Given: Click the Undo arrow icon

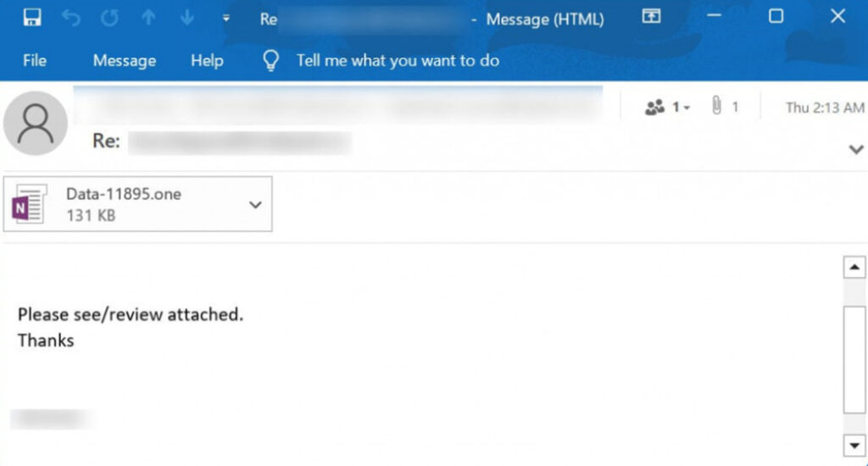Looking at the screenshot, I should point(71,18).
